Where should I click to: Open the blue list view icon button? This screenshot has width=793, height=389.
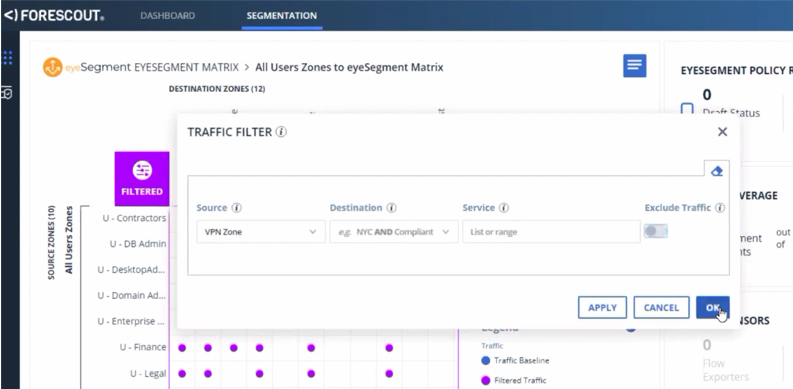point(634,66)
